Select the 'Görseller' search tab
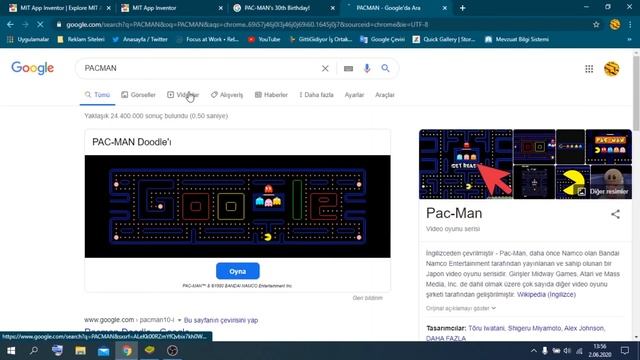 [138, 95]
